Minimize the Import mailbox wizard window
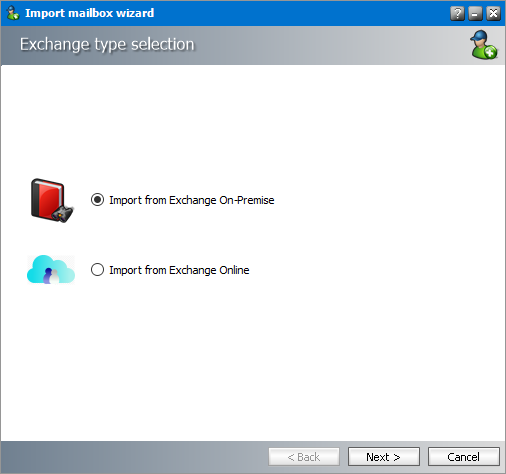Viewport: 506px width, 474px height. (475, 14)
